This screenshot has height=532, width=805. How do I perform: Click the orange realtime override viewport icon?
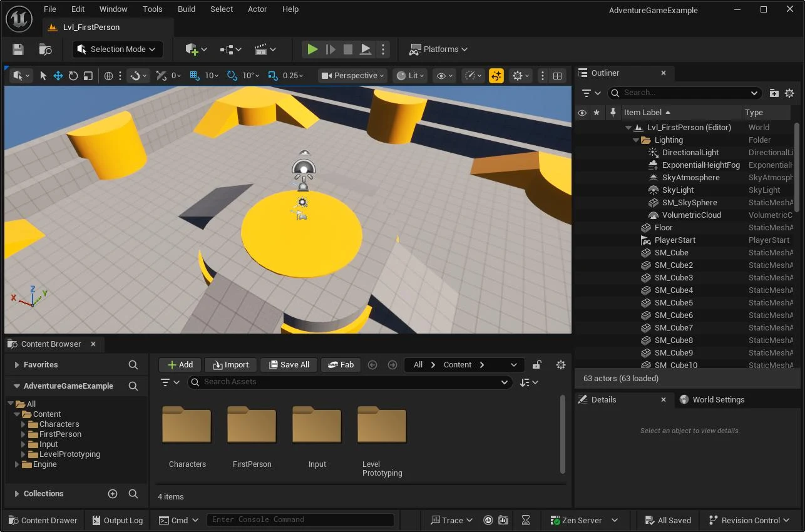[496, 76]
